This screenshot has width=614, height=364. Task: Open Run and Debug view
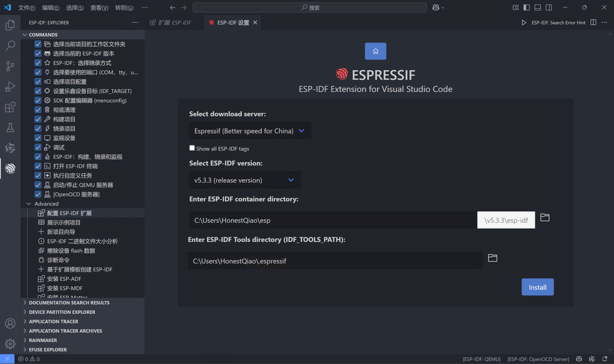tap(10, 87)
